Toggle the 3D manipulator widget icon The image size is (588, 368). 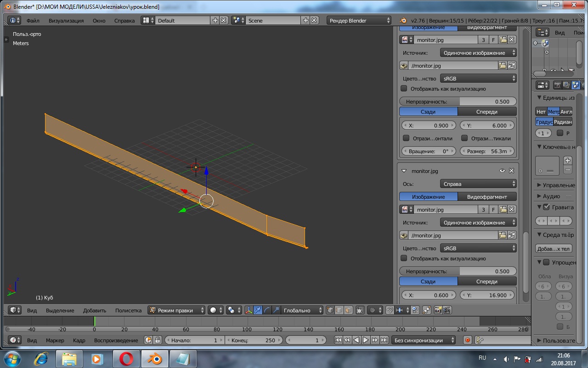[249, 310]
